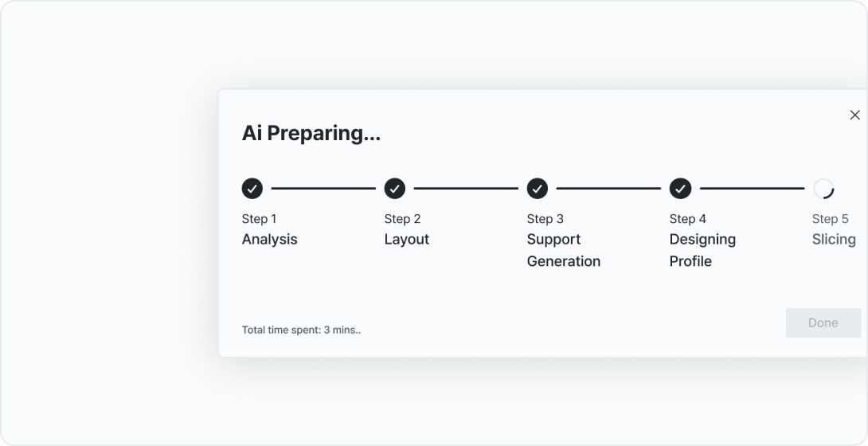Viewport: 868px width, 446px height.
Task: Click the Step 1 completed checkmark icon
Action: 252,189
